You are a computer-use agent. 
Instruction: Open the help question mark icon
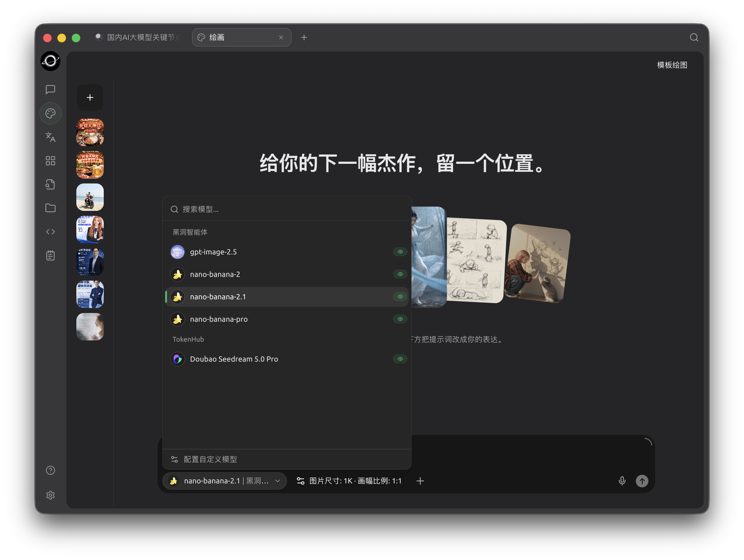pyautogui.click(x=50, y=470)
